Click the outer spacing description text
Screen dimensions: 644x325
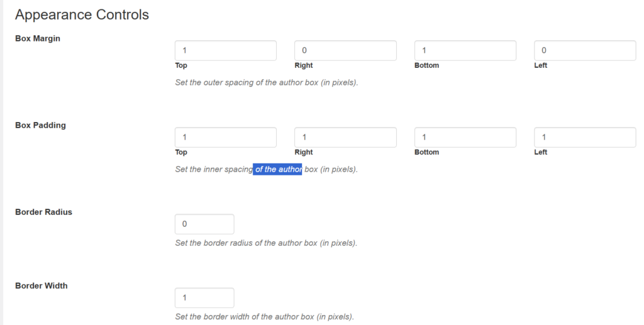click(267, 82)
